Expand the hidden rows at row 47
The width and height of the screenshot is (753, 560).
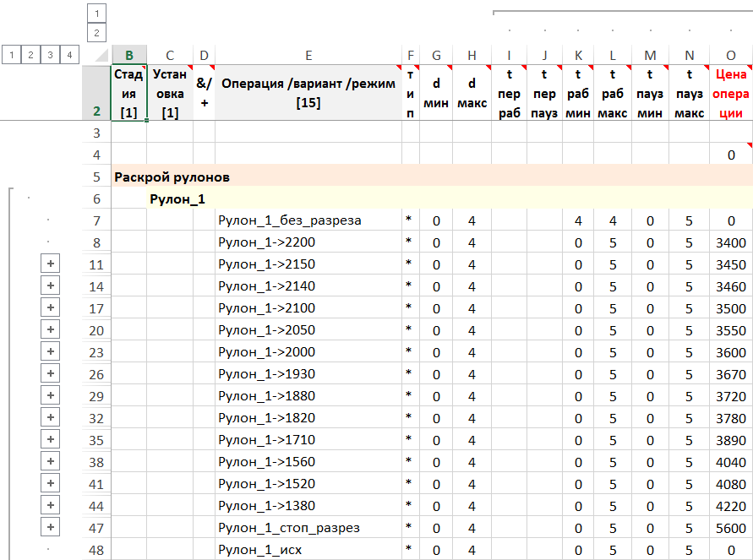(51, 528)
